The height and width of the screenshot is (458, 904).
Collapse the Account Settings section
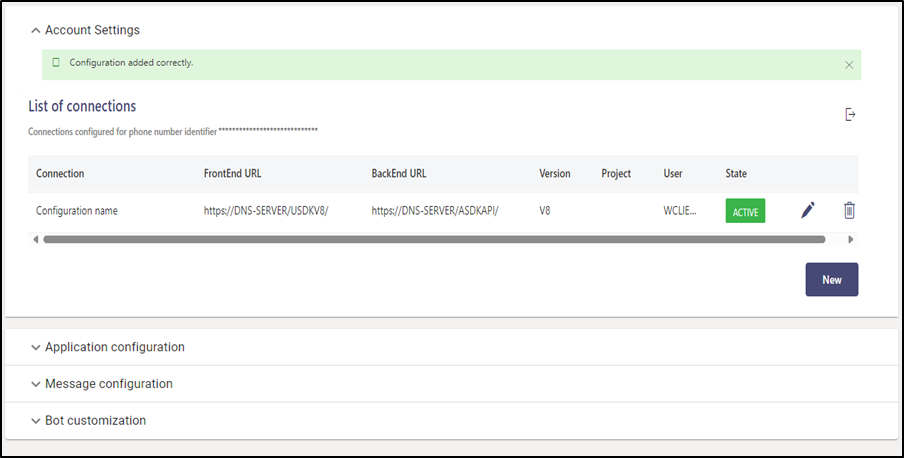click(36, 31)
